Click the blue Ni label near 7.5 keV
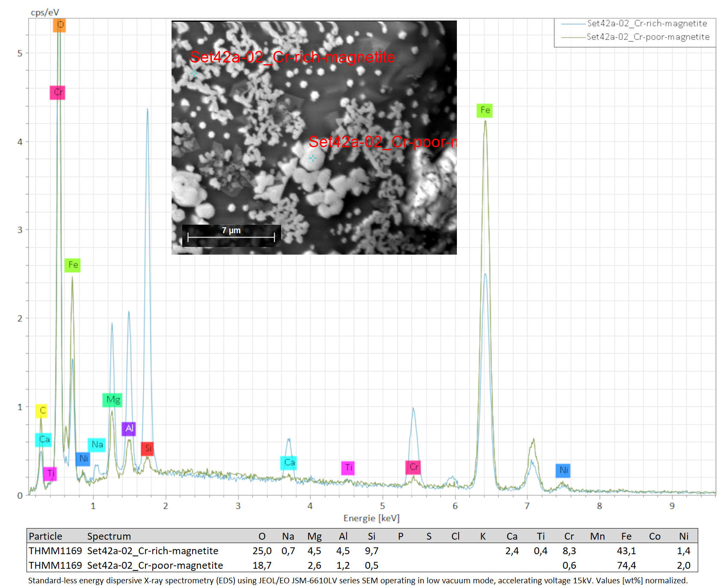Image resolution: width=726 pixels, height=588 pixels. [x=563, y=470]
